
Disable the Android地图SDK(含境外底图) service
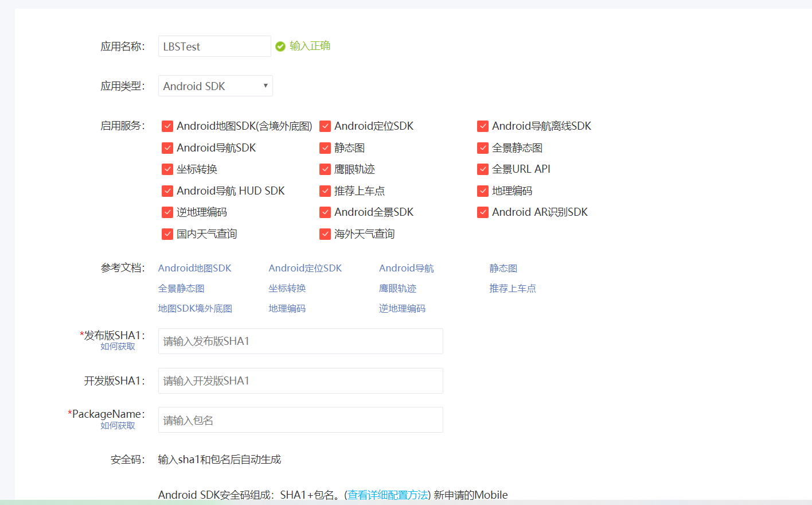pos(167,126)
